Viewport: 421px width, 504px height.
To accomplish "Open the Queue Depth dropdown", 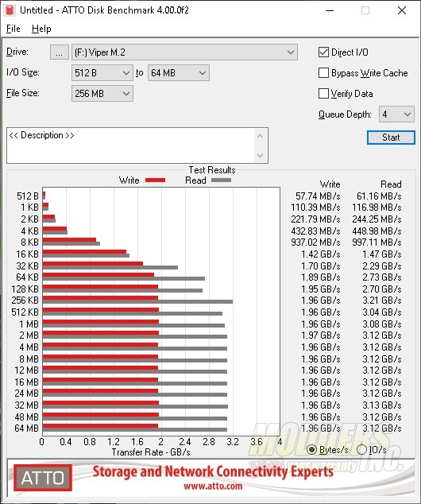I will 396,114.
